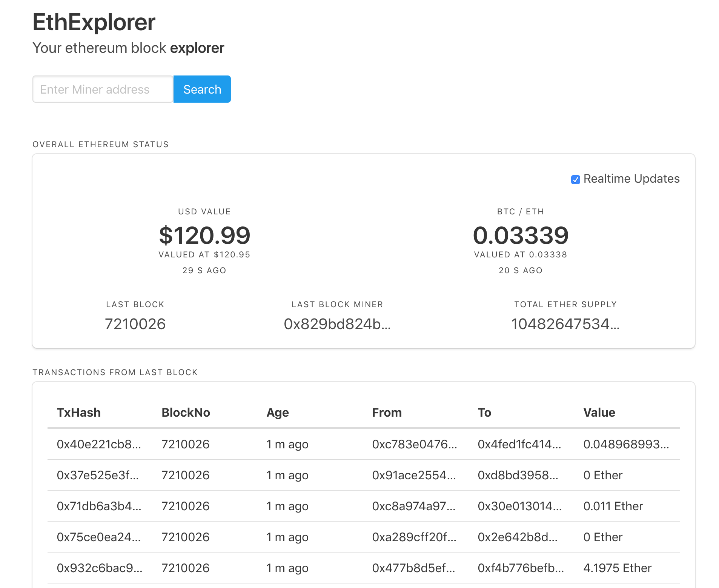Click recipient address 0x4fed1fc414...
The image size is (719, 588).
519,444
